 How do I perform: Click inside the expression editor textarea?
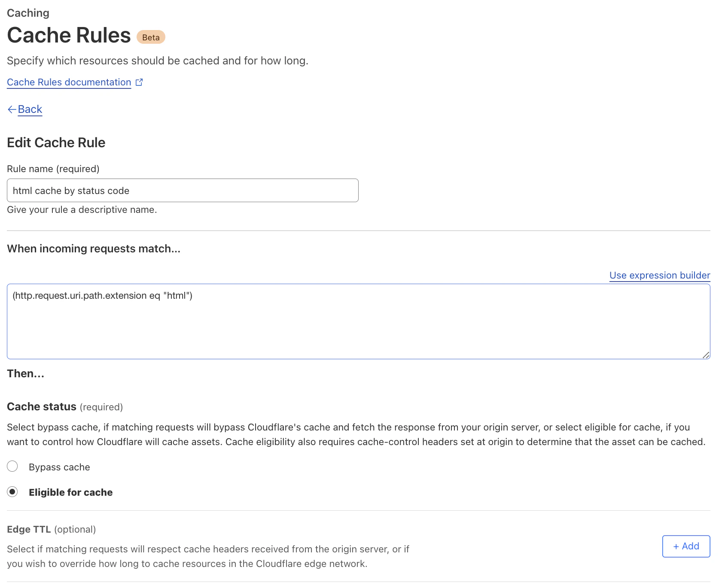pyautogui.click(x=359, y=321)
